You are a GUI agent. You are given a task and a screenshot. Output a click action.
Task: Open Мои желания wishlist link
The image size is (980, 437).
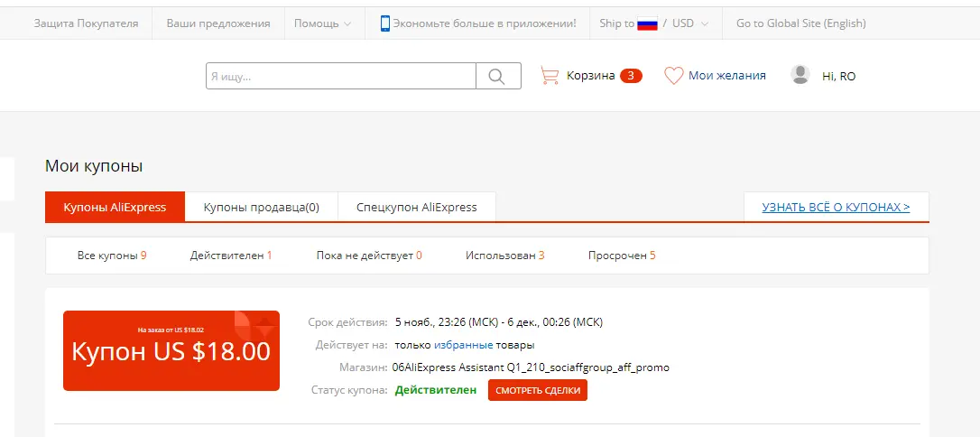(726, 76)
